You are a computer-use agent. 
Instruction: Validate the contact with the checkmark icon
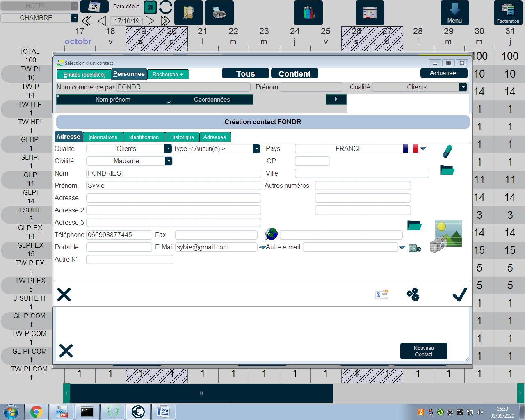(459, 294)
